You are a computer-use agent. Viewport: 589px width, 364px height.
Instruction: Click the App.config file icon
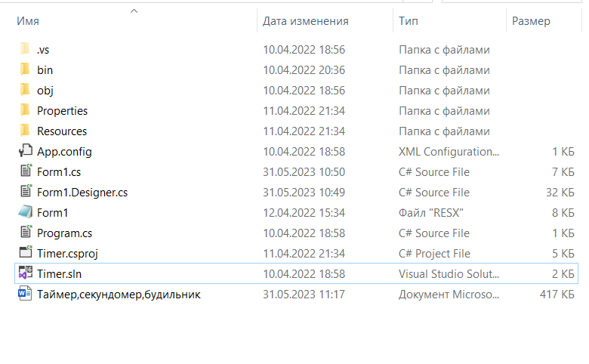tap(25, 151)
